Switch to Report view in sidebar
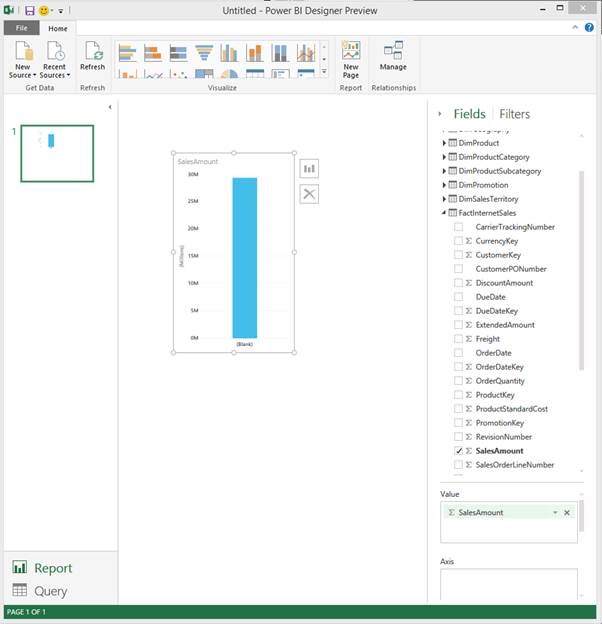 click(42, 567)
